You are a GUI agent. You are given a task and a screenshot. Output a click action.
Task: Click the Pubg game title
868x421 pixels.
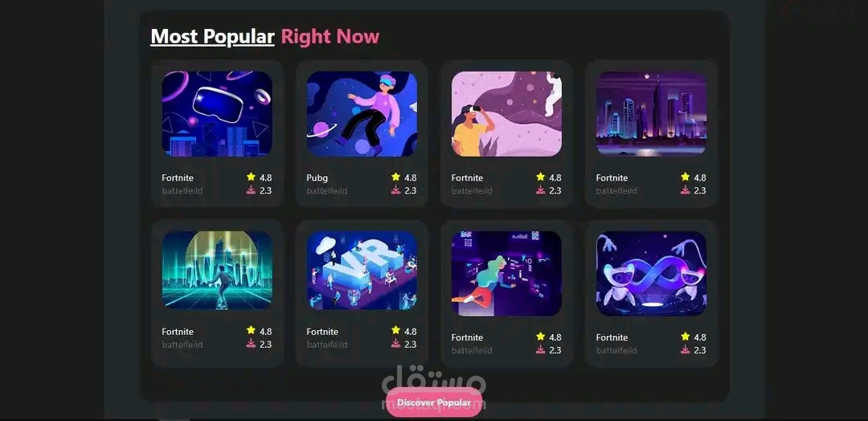pos(317,178)
